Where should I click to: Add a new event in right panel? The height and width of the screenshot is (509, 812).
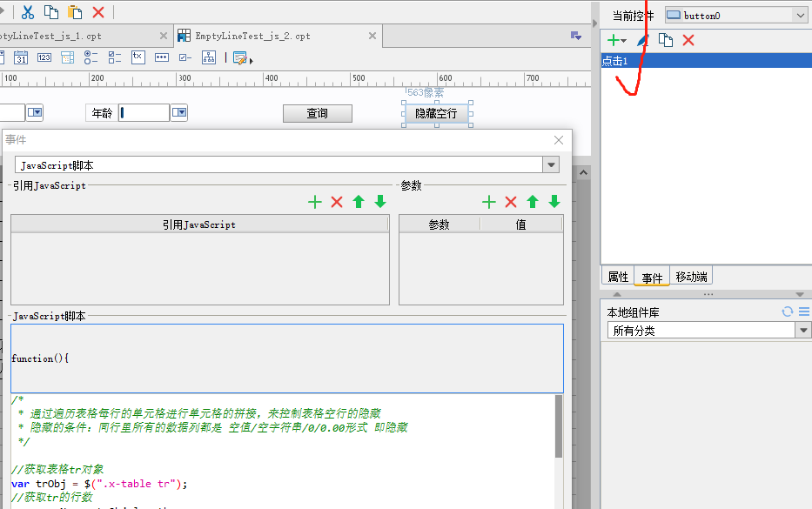(614, 40)
